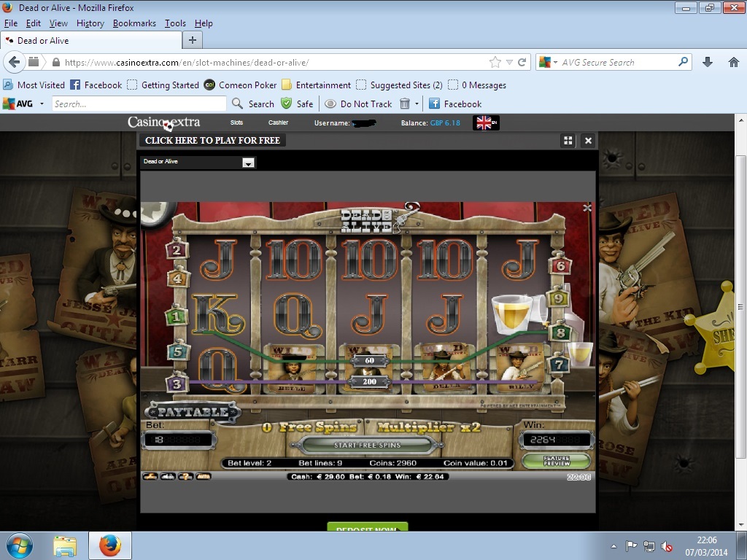Open the Suggested Sites (2) bookmark

click(x=399, y=85)
